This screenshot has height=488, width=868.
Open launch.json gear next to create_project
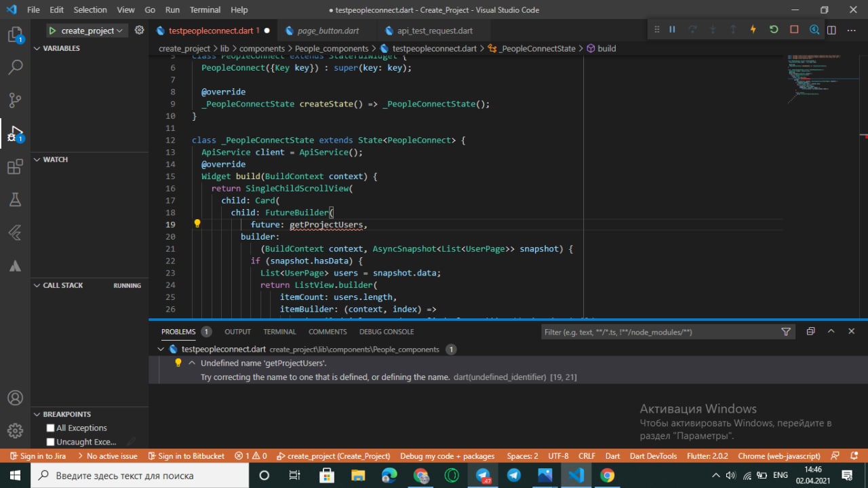tap(139, 31)
